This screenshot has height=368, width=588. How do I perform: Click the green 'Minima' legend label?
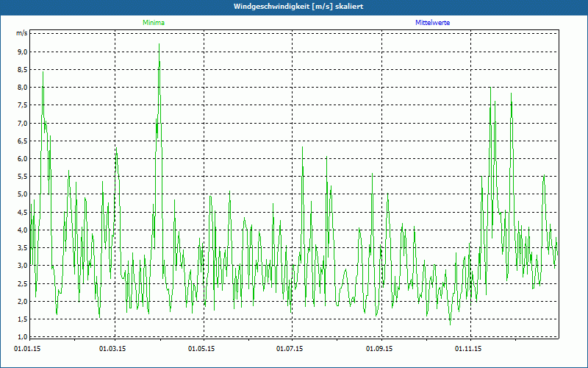click(x=154, y=23)
